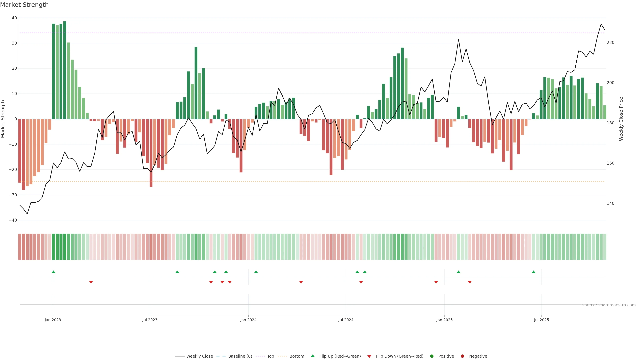This screenshot has width=644, height=362.
Task: Click the first flip down marker after Jan 2023
Action: 91,282
